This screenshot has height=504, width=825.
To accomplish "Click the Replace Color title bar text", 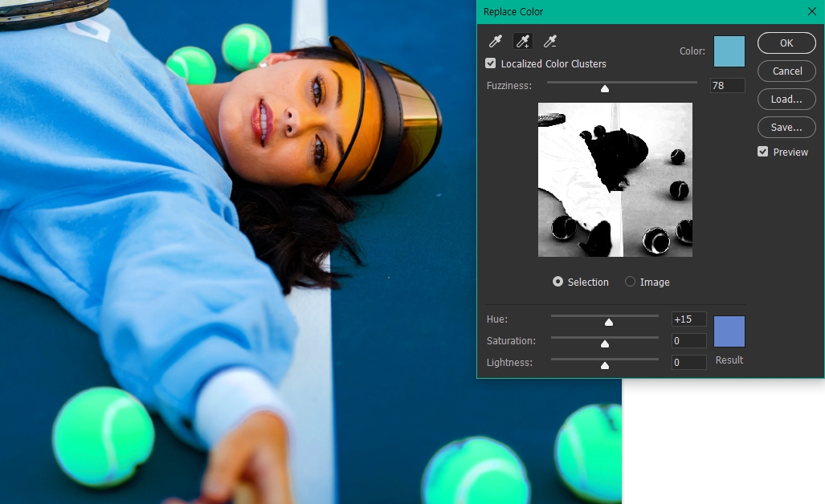I will 513,11.
